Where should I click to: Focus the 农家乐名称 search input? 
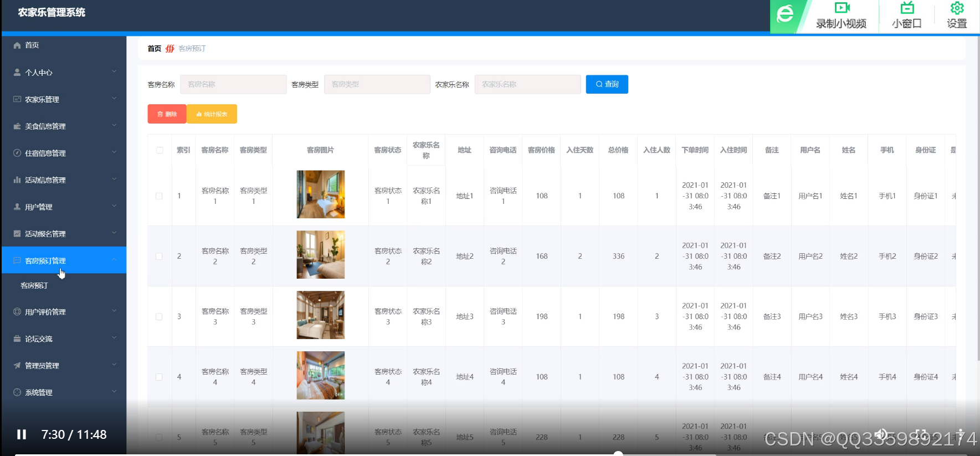click(x=528, y=84)
